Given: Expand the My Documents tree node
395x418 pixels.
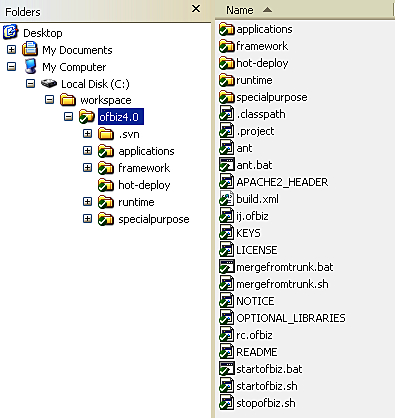Looking at the screenshot, I should click(x=12, y=50).
